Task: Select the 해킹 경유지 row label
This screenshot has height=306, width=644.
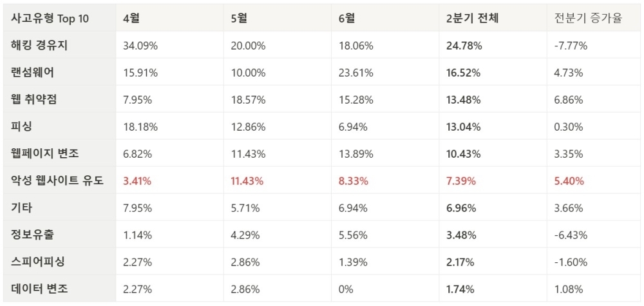Action: tap(39, 45)
